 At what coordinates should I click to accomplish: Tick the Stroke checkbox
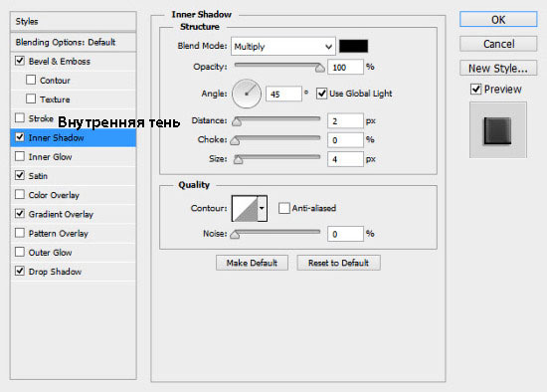coord(20,118)
